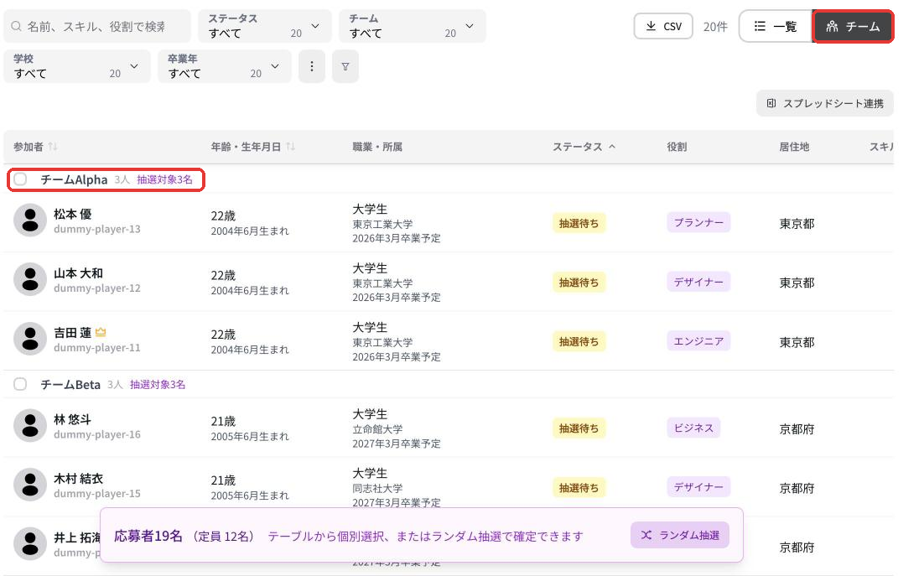This screenshot has width=924, height=576.
Task: Click the dummy-player-15 username
Action: pyautogui.click(x=97, y=494)
